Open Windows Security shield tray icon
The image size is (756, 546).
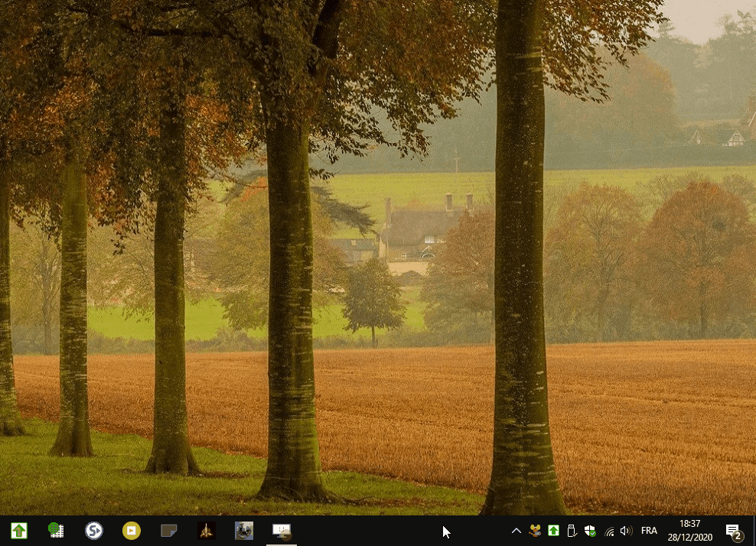coord(590,531)
